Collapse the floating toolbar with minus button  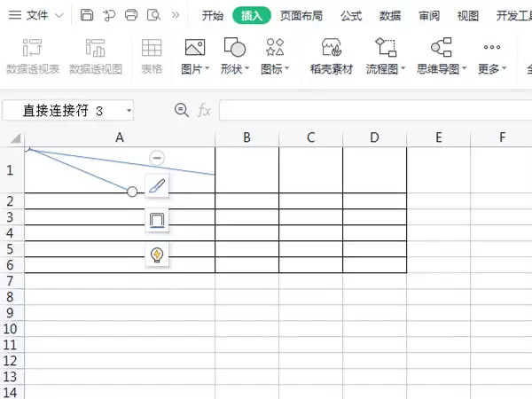[x=157, y=158]
